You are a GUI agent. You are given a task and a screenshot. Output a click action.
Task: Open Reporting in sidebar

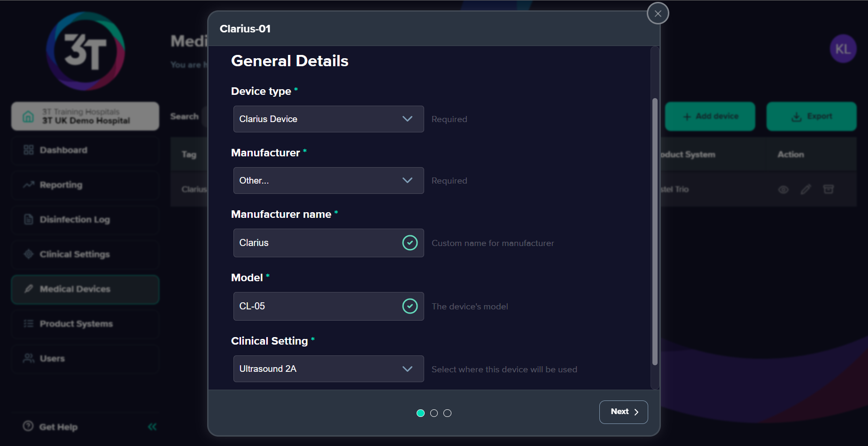click(85, 185)
